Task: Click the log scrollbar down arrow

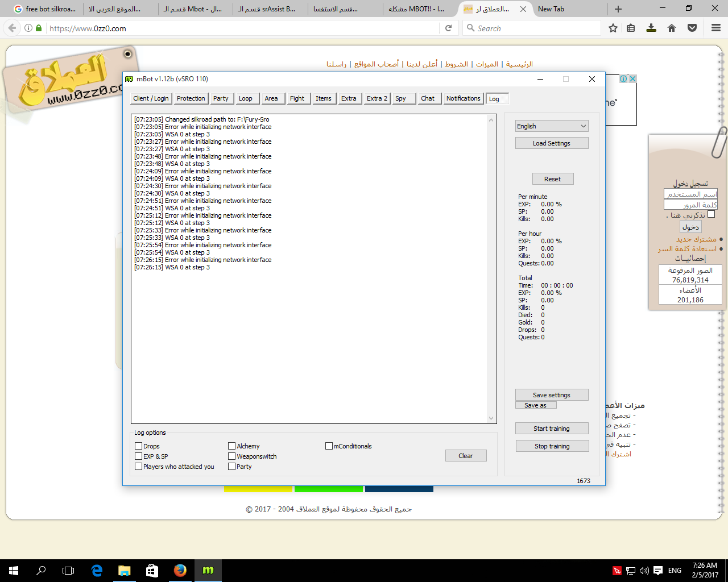Action: [x=491, y=418]
